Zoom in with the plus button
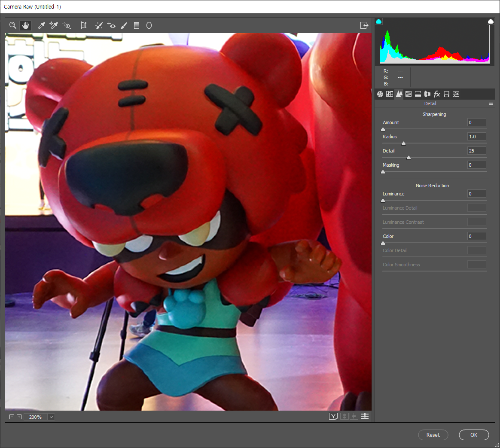This screenshot has height=448, width=500. pos(19,417)
